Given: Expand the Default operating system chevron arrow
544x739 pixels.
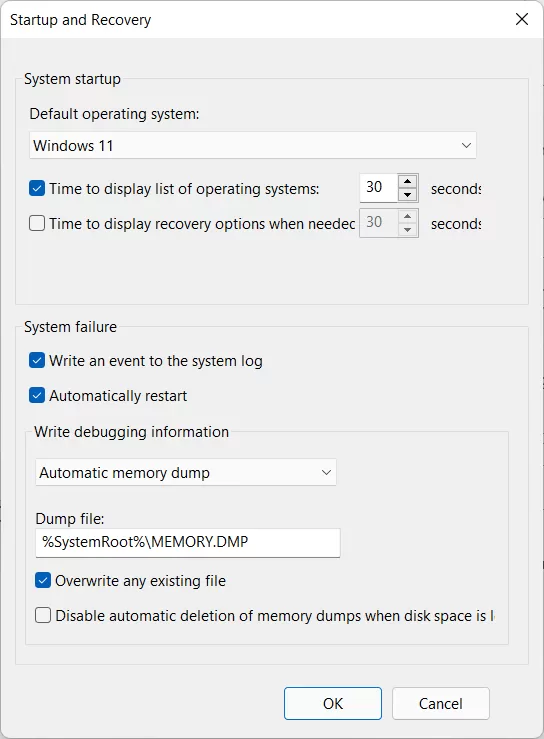Looking at the screenshot, I should click(466, 145).
